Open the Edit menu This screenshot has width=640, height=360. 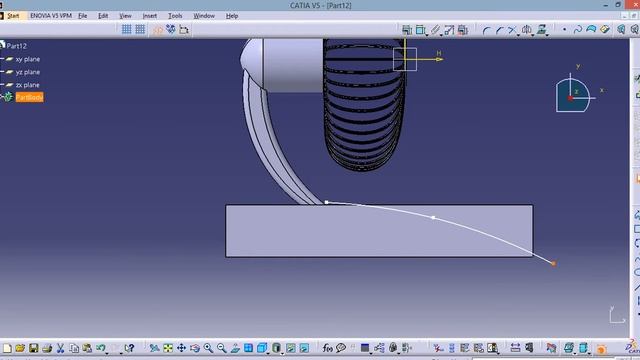pyautogui.click(x=103, y=16)
